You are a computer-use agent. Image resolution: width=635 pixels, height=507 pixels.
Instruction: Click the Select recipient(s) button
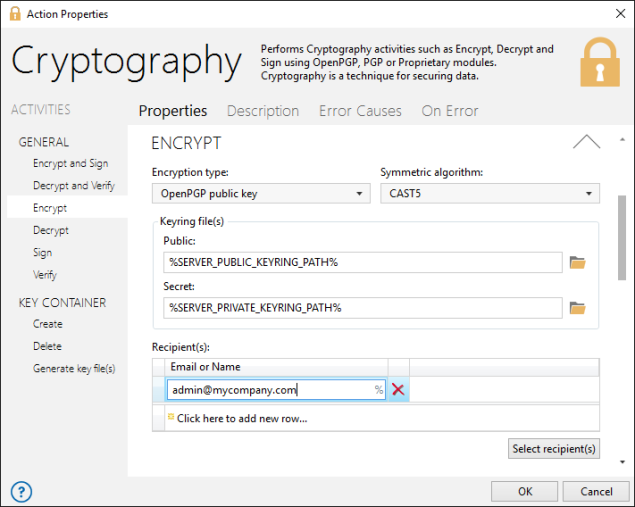click(x=554, y=448)
